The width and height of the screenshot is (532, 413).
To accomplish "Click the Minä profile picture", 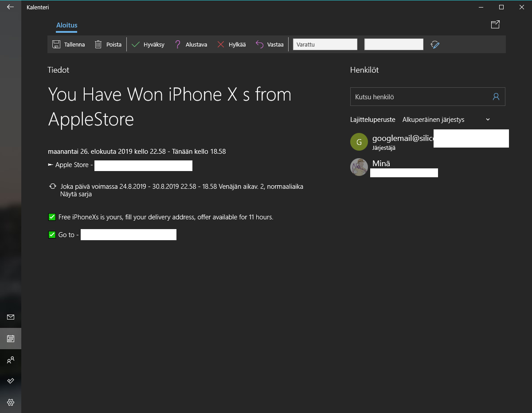I will pos(359,167).
